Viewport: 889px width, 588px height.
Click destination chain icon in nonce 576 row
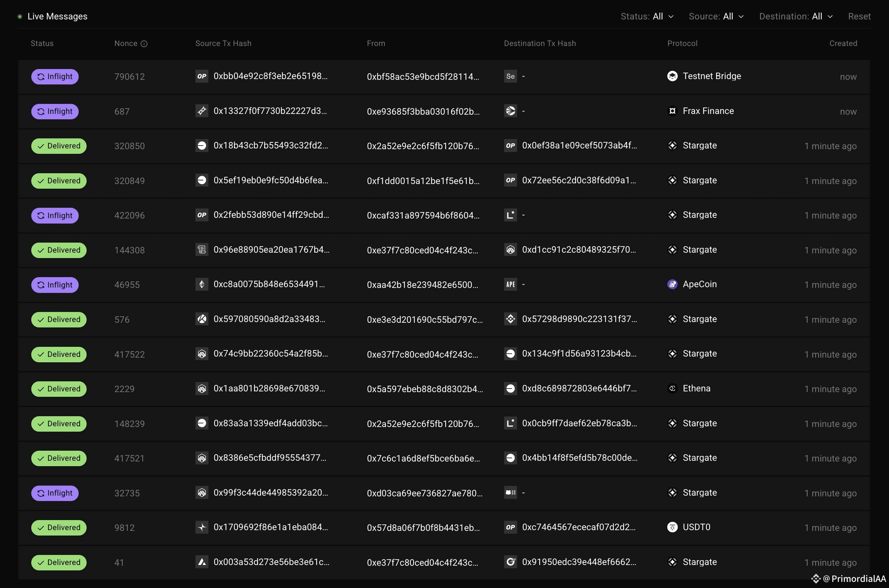tap(510, 319)
